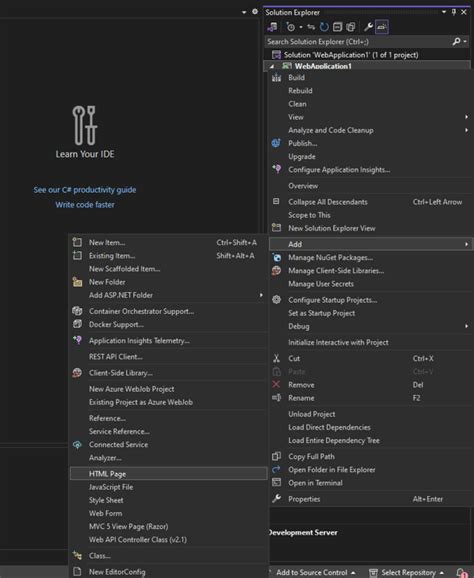Select HTML Page from the Add submenu
The image size is (474, 578).
(x=168, y=474)
